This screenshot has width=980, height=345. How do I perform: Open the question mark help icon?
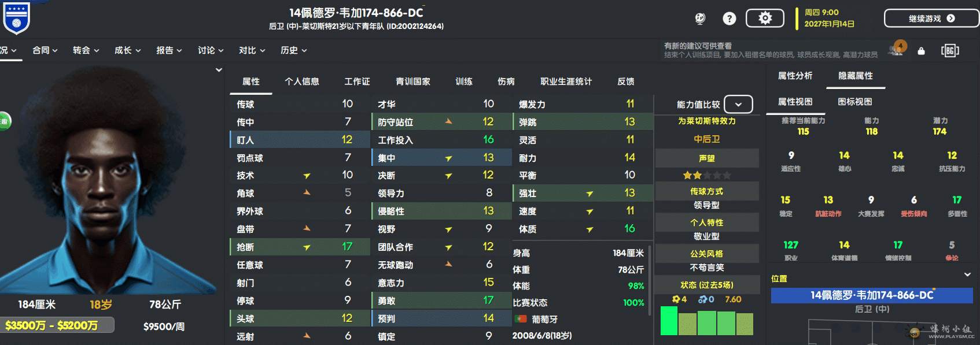click(x=730, y=18)
